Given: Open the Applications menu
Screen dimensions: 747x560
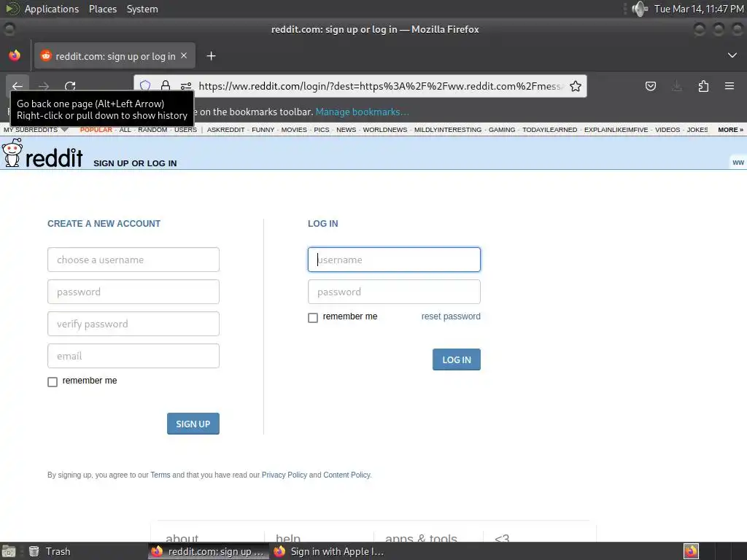Looking at the screenshot, I should click(52, 9).
